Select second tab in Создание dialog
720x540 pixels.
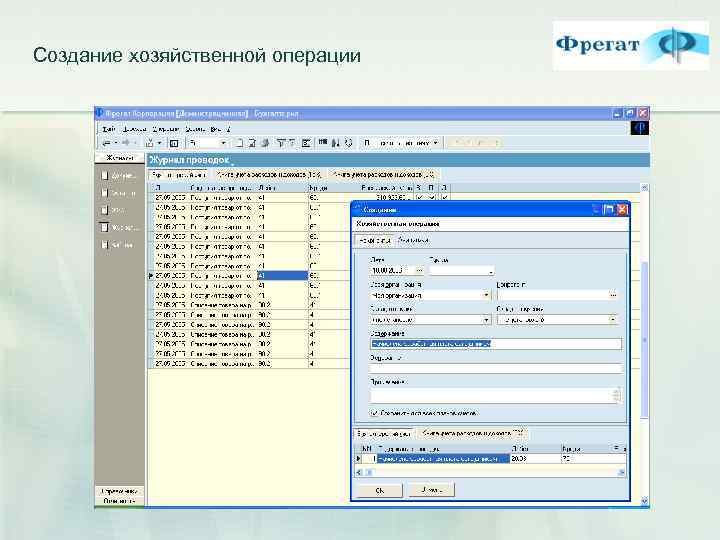[413, 240]
